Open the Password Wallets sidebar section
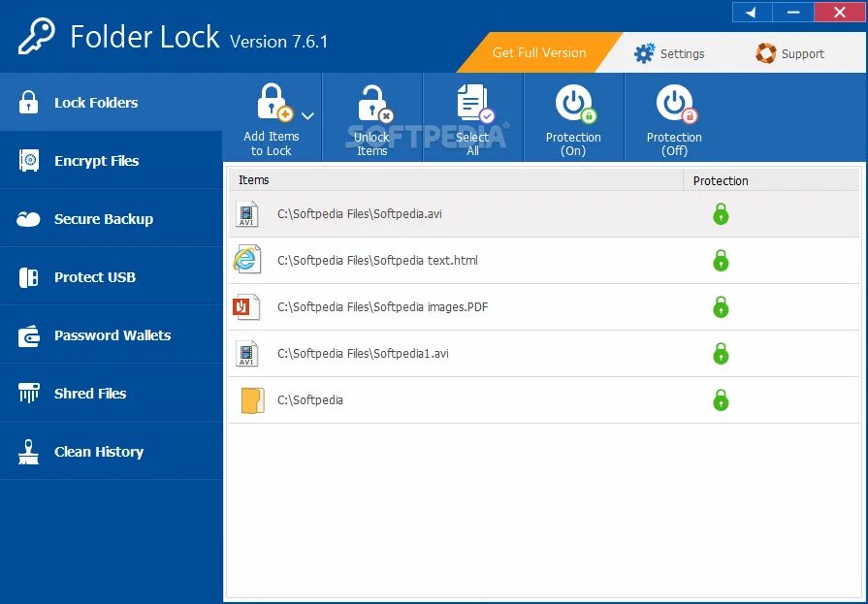This screenshot has width=868, height=604. (x=111, y=334)
